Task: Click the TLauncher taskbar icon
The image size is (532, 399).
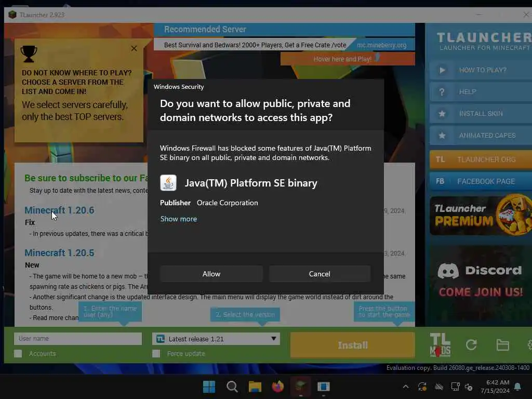Action: (x=301, y=387)
